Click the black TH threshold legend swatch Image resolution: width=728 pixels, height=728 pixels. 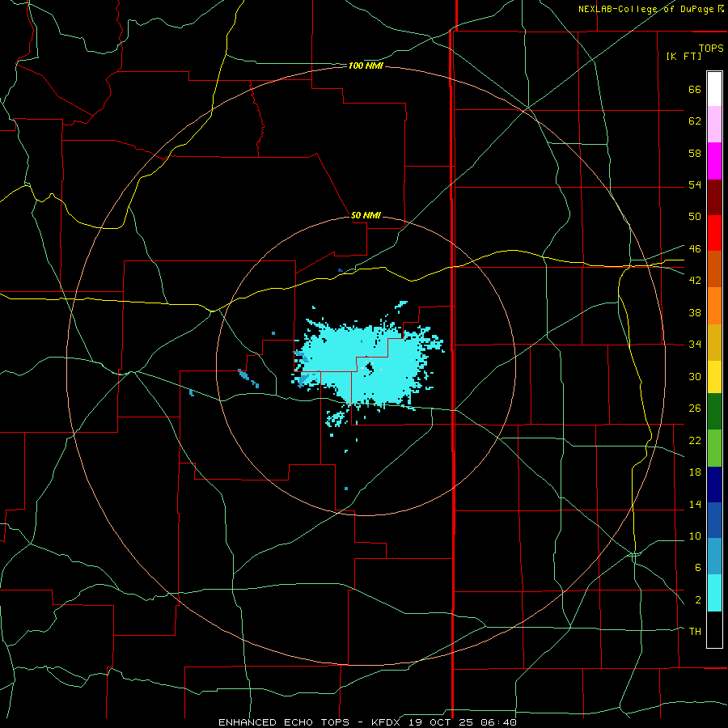(x=714, y=629)
